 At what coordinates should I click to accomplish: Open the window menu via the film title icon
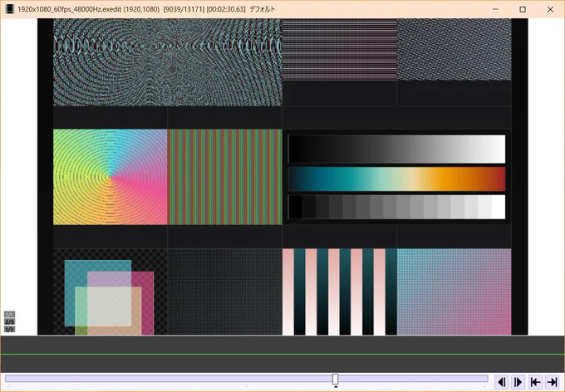9,9
